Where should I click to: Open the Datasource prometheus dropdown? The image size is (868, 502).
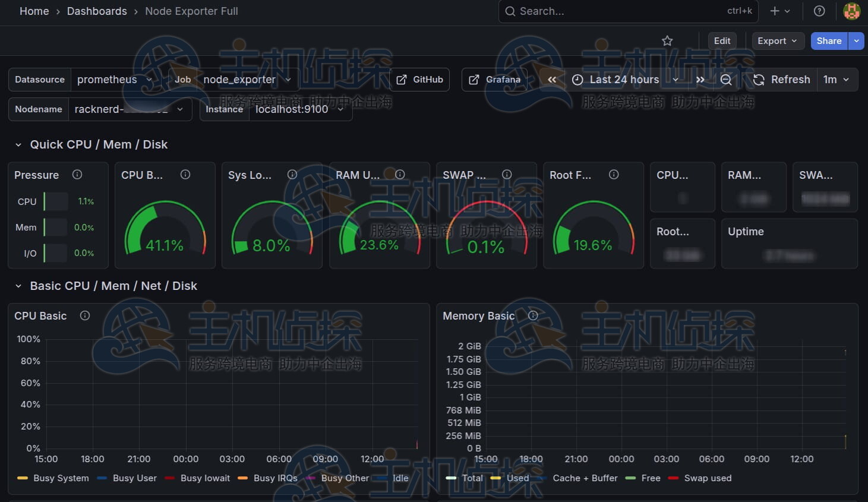pyautogui.click(x=115, y=80)
